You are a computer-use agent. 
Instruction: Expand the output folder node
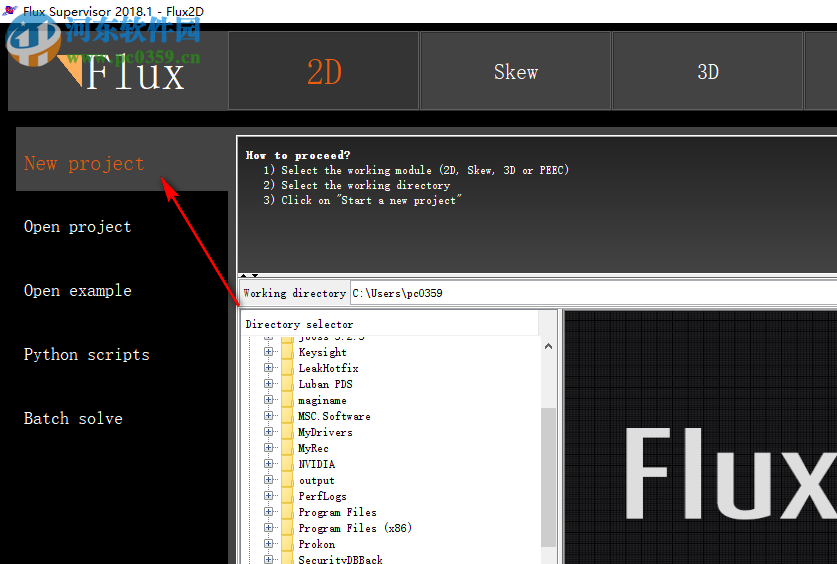coord(269,480)
